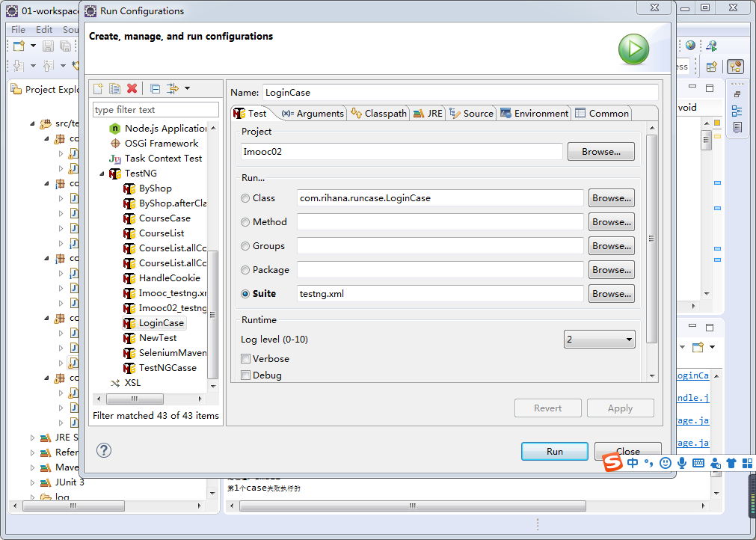Image resolution: width=756 pixels, height=540 pixels.
Task: Open the Log level dropdown
Action: 599,340
